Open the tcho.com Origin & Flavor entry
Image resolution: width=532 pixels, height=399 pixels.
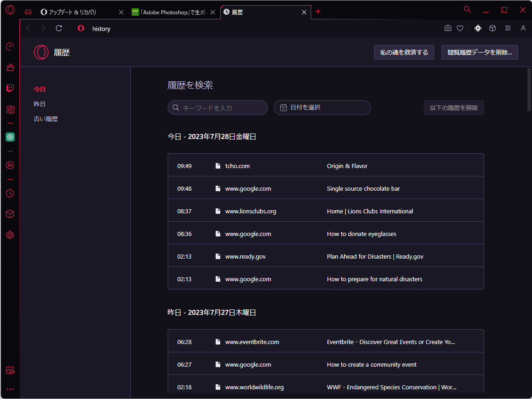click(x=326, y=166)
